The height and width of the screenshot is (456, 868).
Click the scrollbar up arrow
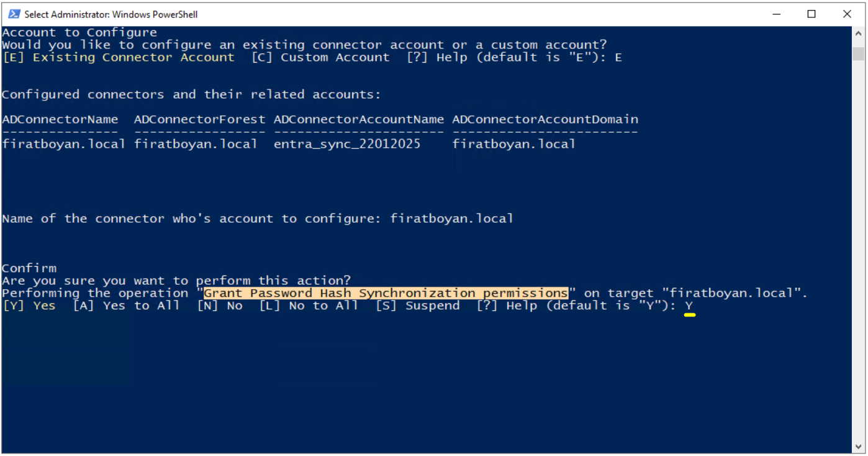(858, 34)
